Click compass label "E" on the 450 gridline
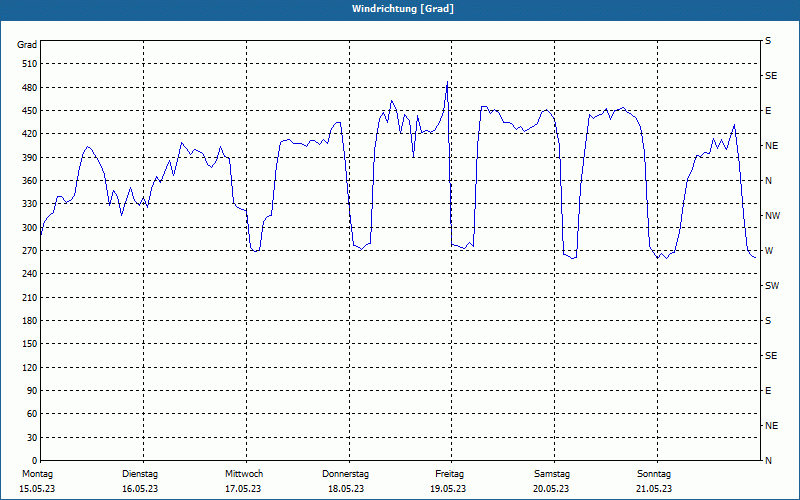This screenshot has width=800, height=500. [x=768, y=111]
